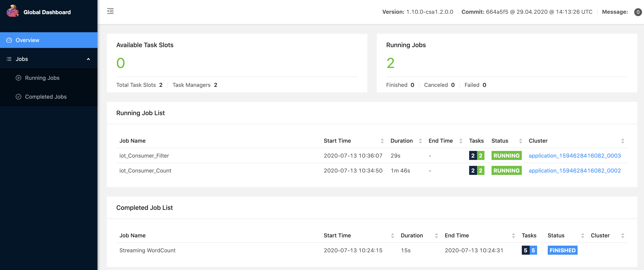The height and width of the screenshot is (270, 644).
Task: Click the Messages notification icon
Action: 636,12
